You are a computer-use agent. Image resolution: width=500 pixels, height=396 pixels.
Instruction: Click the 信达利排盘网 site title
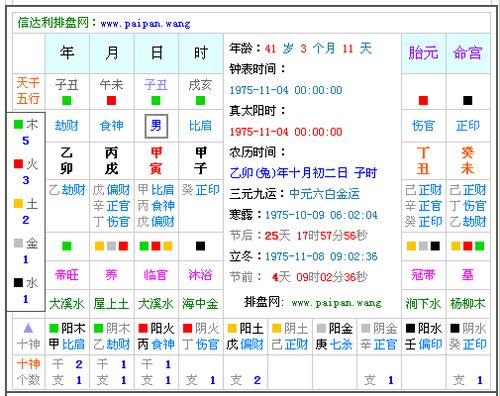point(53,23)
